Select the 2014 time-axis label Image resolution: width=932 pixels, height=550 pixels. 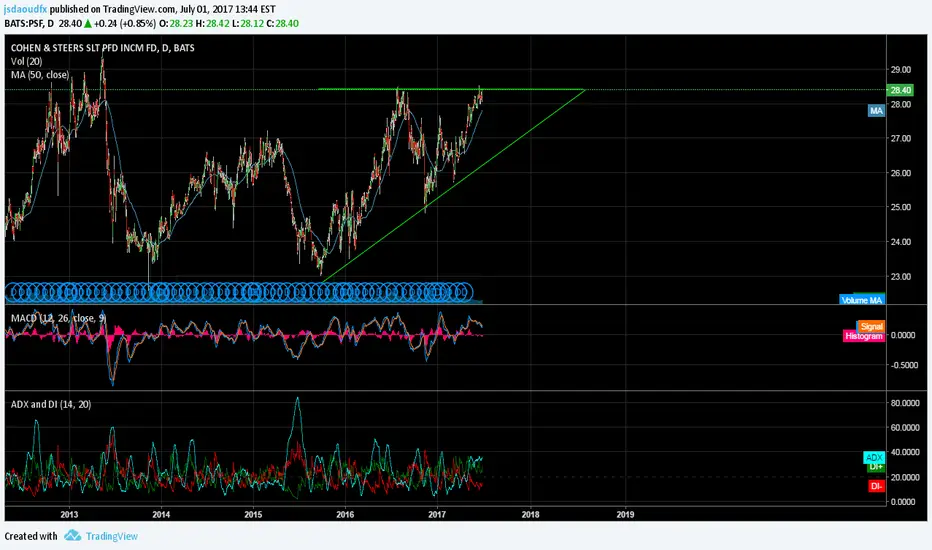pos(161,514)
